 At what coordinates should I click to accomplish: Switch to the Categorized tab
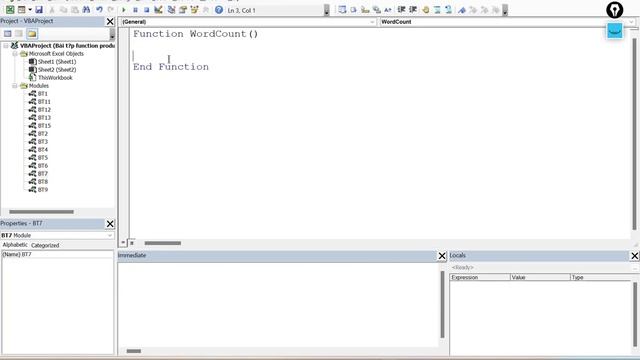click(x=45, y=245)
